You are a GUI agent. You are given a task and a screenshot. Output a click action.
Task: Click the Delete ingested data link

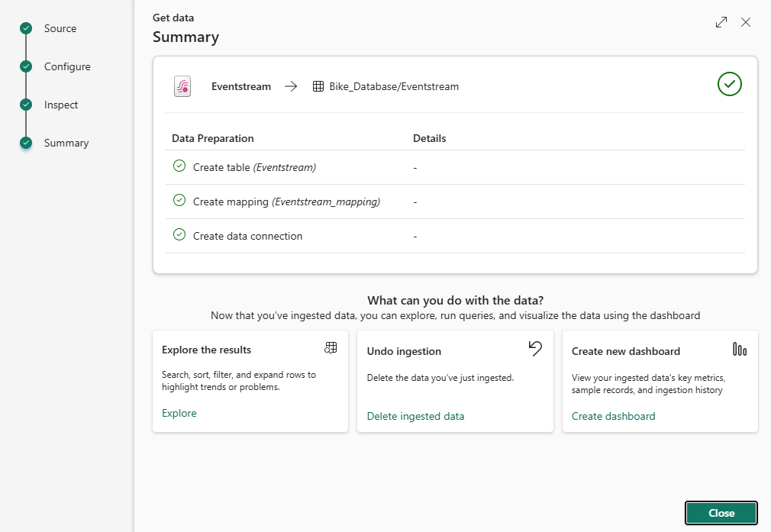point(415,416)
